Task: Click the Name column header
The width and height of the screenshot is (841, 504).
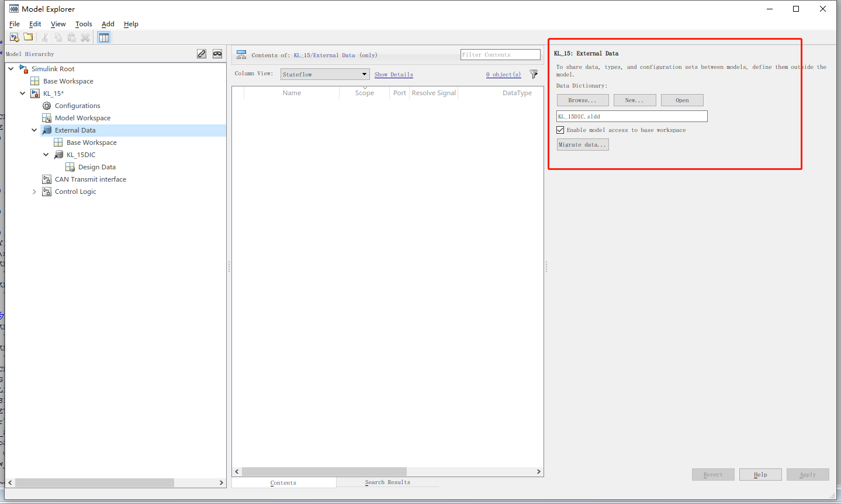Action: click(292, 93)
